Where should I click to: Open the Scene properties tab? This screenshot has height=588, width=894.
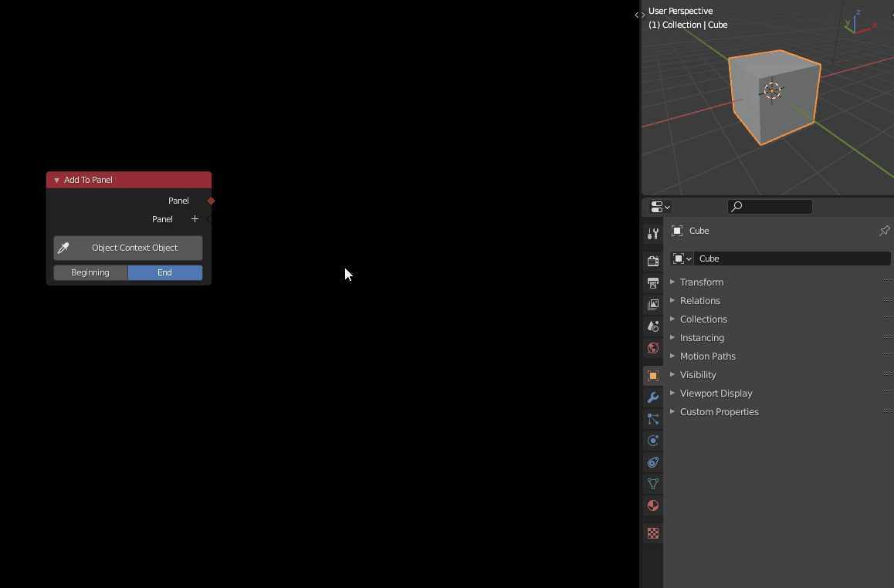point(652,326)
